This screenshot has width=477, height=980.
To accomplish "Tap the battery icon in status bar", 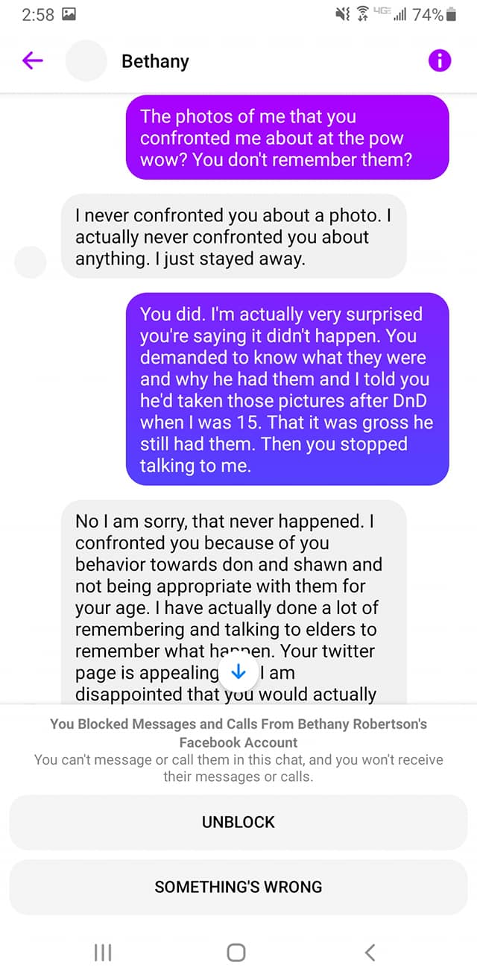I will pos(451,14).
